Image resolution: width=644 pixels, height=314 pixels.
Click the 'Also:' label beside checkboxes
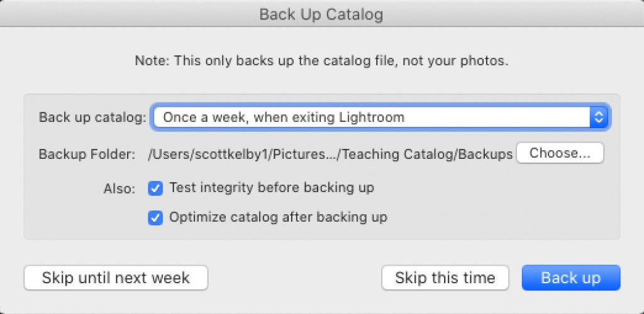pos(119,190)
